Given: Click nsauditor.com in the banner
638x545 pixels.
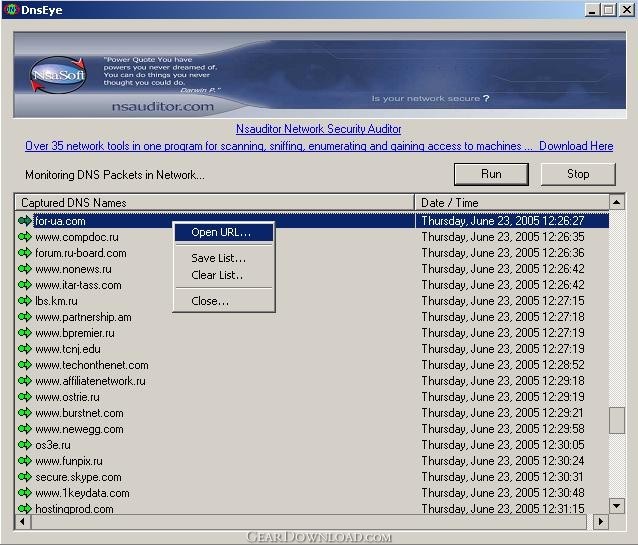Looking at the screenshot, I should pos(162,107).
